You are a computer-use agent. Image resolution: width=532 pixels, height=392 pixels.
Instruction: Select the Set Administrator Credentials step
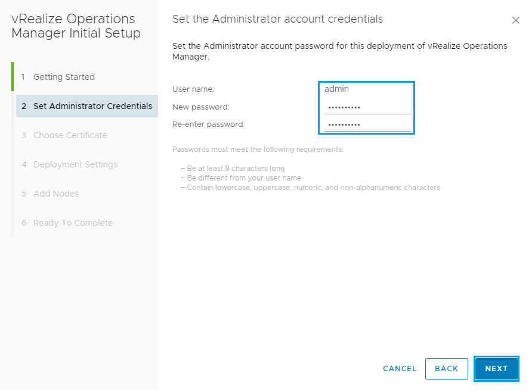pyautogui.click(x=92, y=106)
